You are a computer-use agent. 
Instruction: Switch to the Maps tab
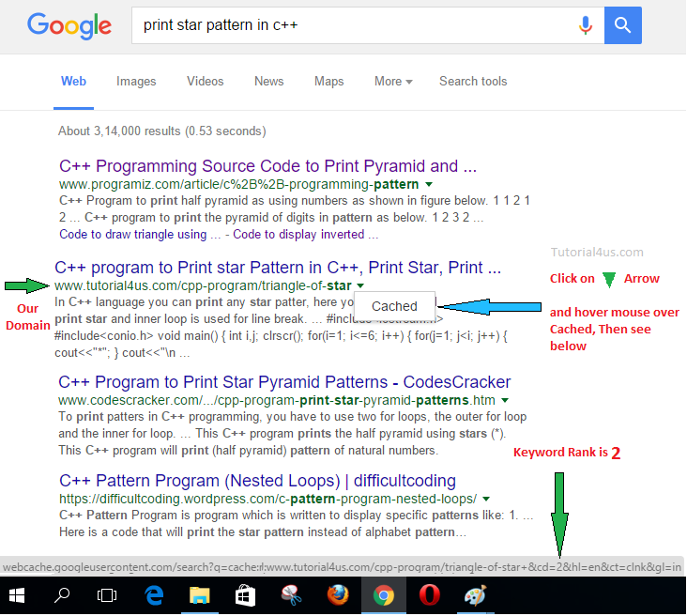(x=329, y=81)
